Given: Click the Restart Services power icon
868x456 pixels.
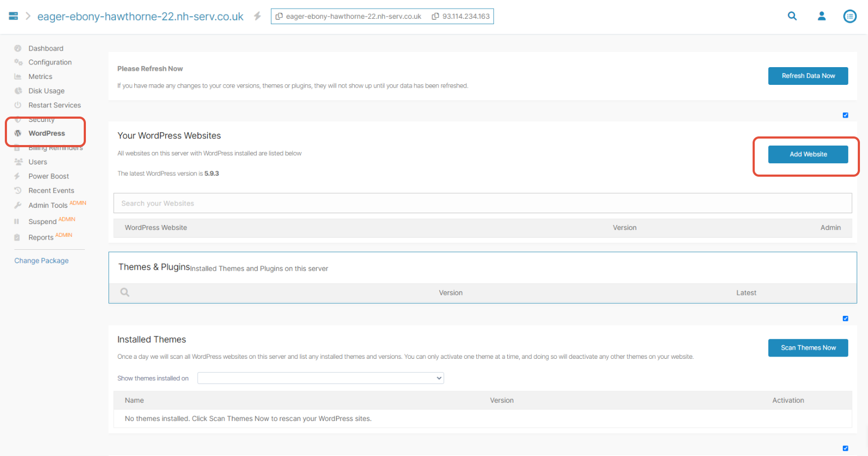Looking at the screenshot, I should coord(18,105).
